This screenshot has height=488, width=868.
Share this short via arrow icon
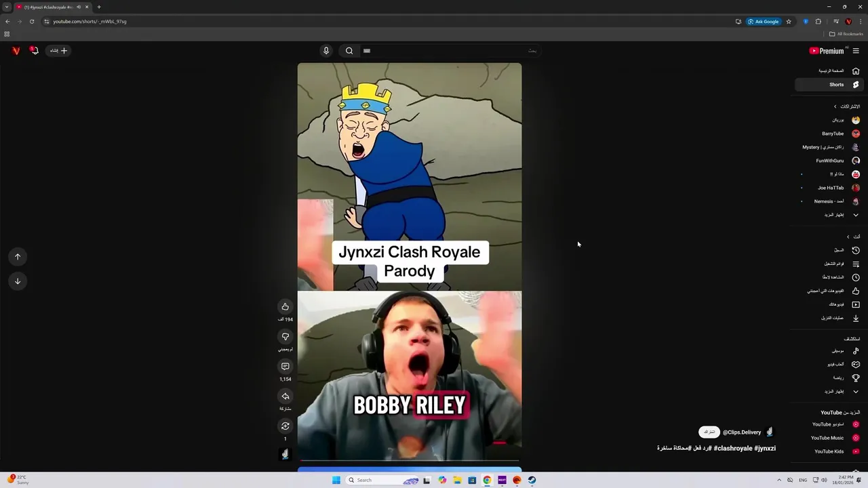285,396
